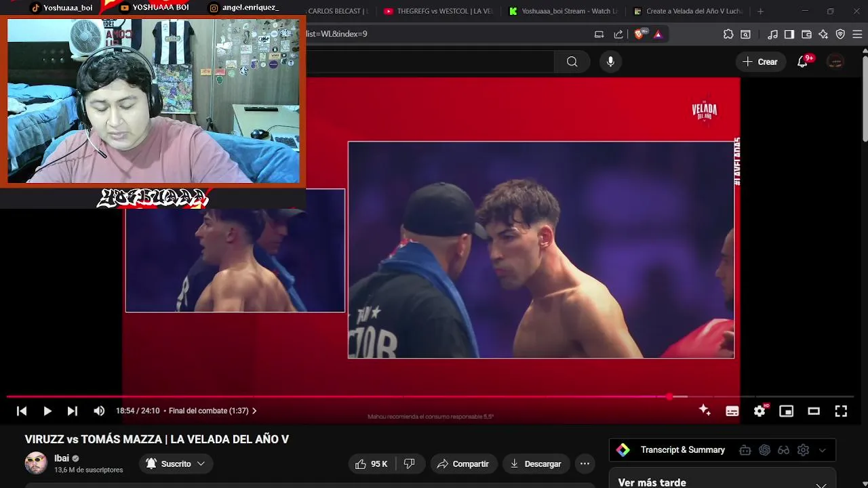868x488 pixels.
Task: Seek on the red video progress bar
Action: click(431, 396)
